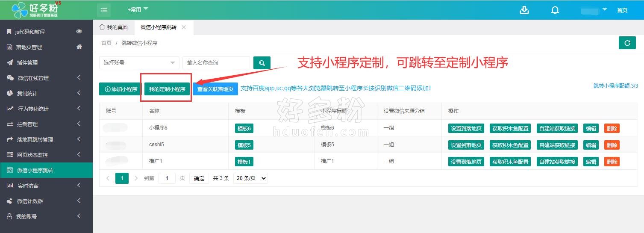
Task: Open the notification bell
Action: 555,10
